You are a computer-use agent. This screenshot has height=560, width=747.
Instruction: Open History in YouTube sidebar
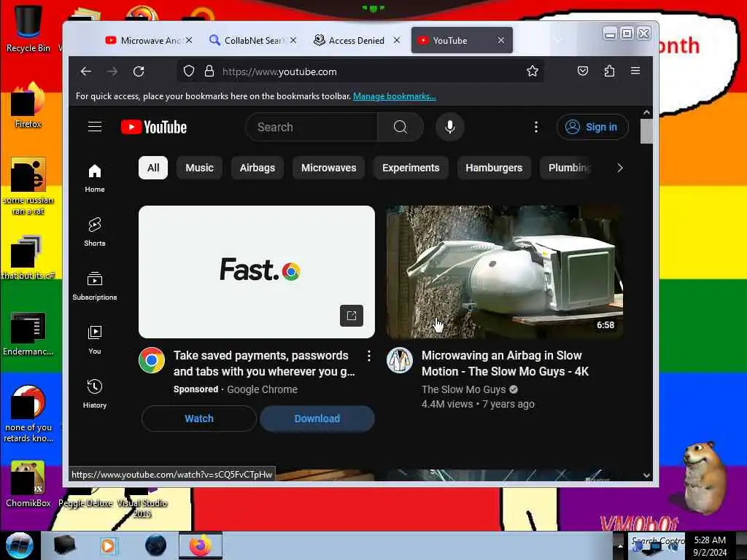pos(95,393)
